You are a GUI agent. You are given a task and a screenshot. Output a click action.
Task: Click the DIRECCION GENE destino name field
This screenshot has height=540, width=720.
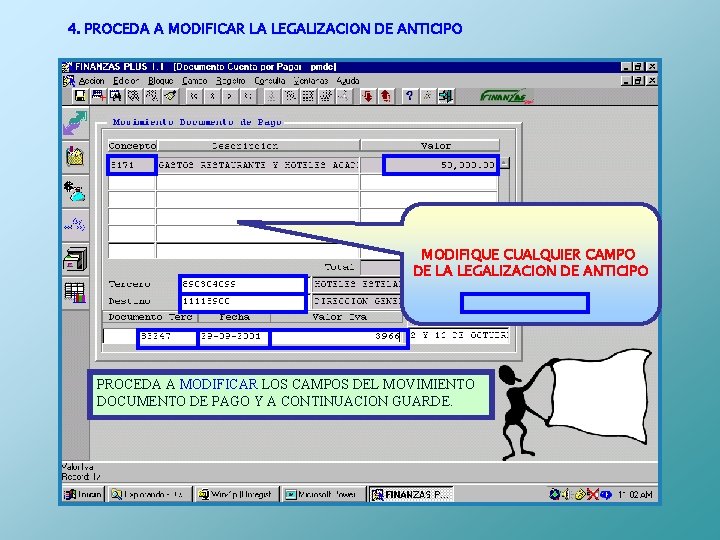coord(357,302)
